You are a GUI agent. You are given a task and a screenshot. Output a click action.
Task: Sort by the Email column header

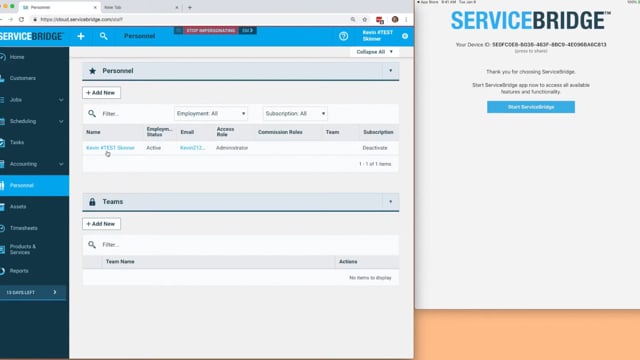pyautogui.click(x=187, y=132)
